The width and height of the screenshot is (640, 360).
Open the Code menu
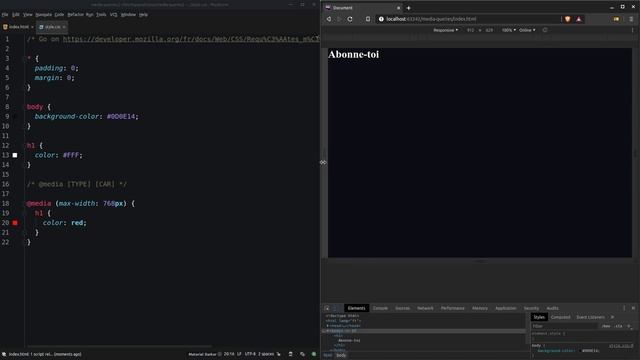coord(59,15)
